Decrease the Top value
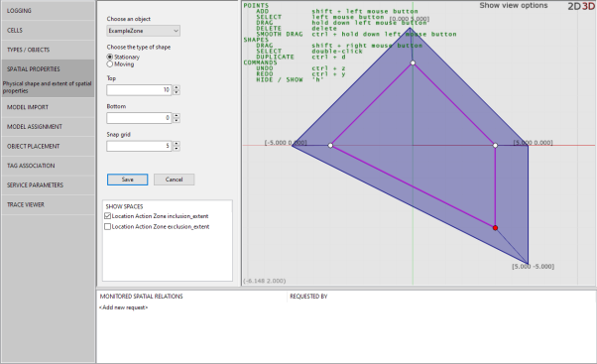Image resolution: width=597 pixels, height=364 pixels. [177, 92]
